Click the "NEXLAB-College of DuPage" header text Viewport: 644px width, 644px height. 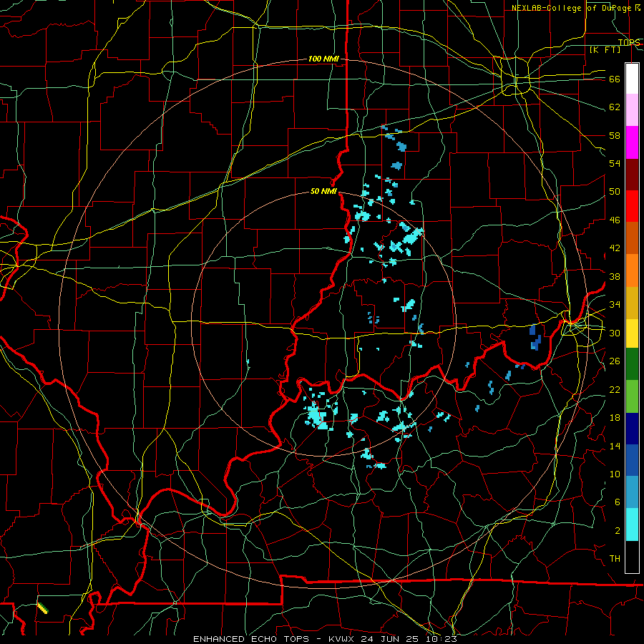[x=570, y=8]
